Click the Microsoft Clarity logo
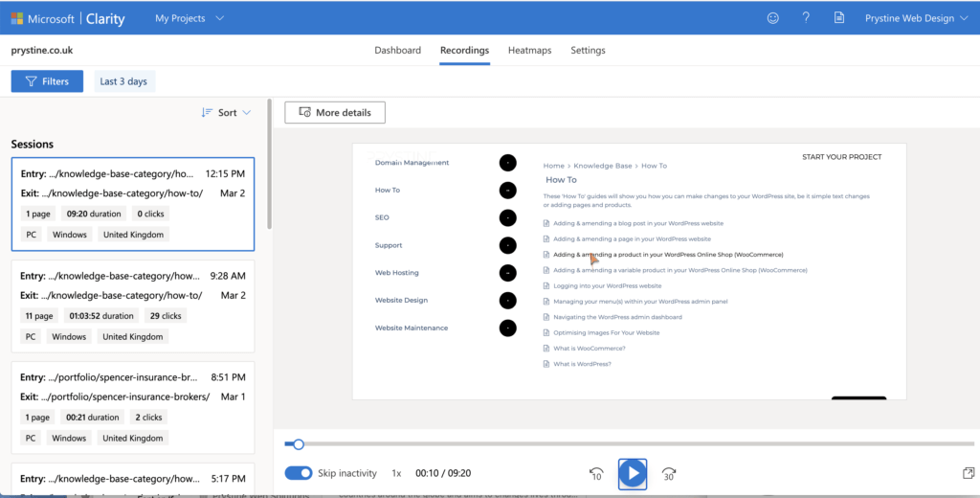This screenshot has width=980, height=498. point(68,18)
